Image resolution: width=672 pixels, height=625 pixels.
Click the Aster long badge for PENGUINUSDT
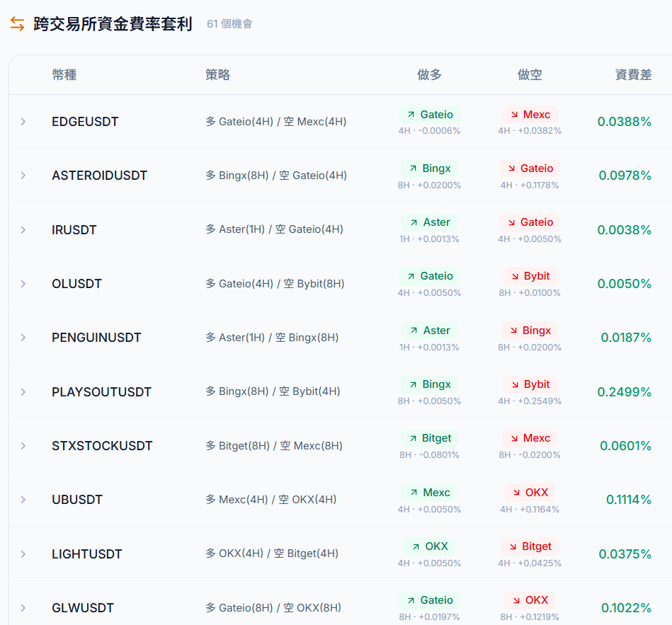(429, 331)
